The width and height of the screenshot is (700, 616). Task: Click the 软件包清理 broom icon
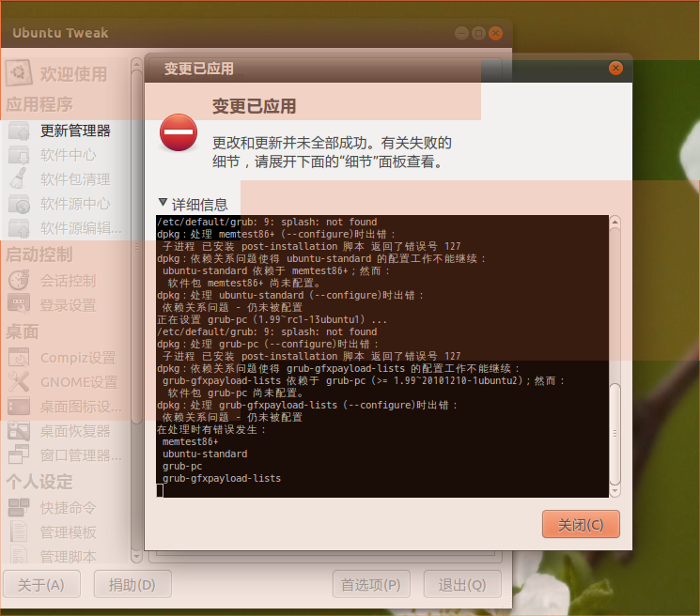click(x=19, y=178)
